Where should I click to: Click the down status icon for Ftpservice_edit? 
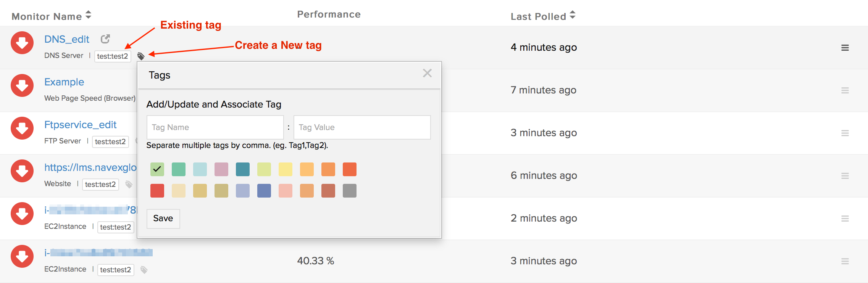22,128
